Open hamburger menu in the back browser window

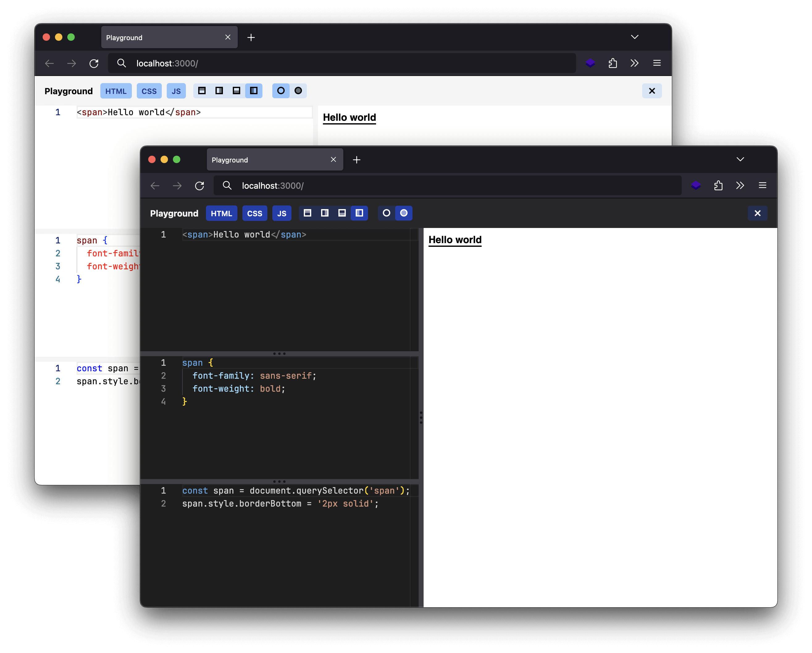[657, 63]
